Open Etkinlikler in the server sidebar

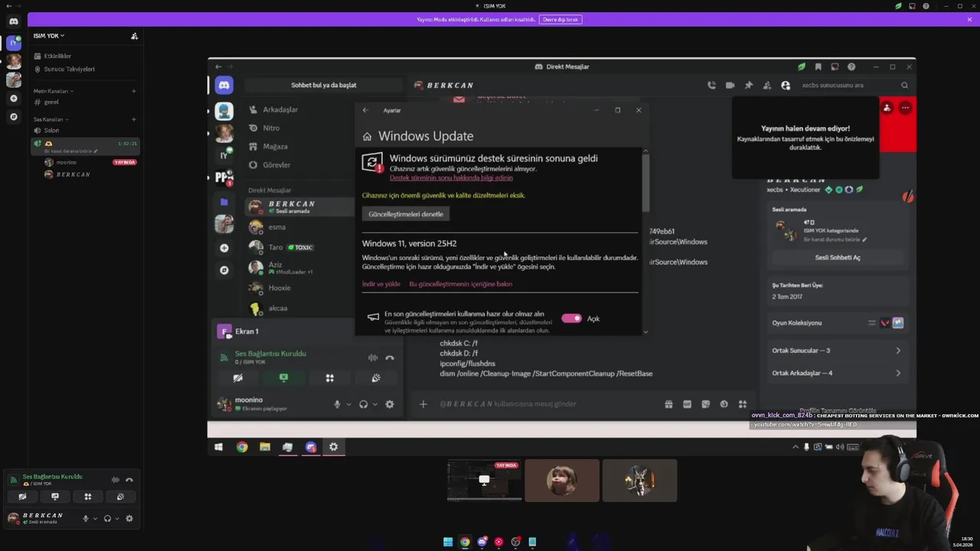point(84,56)
